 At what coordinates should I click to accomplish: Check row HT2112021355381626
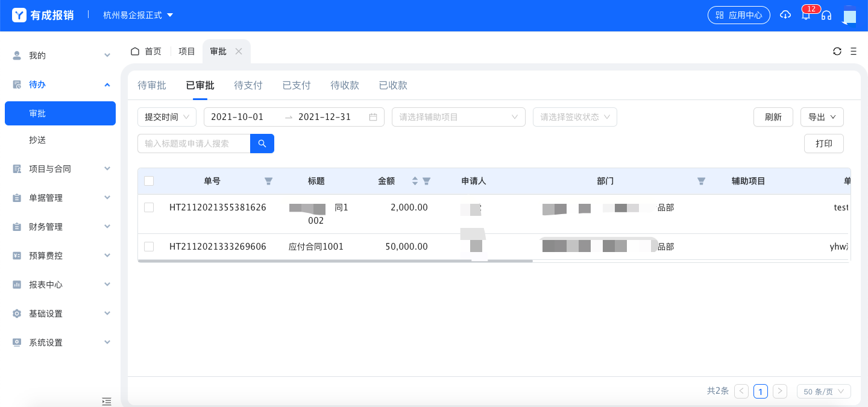point(149,207)
